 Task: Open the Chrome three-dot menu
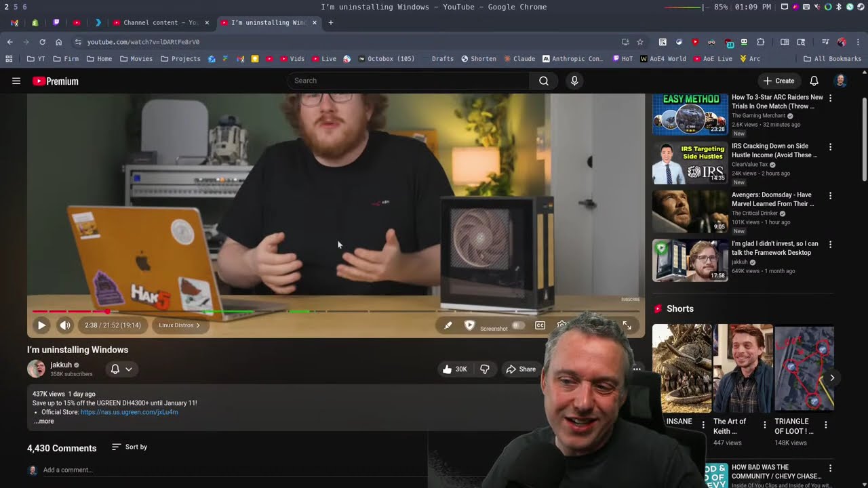click(858, 42)
